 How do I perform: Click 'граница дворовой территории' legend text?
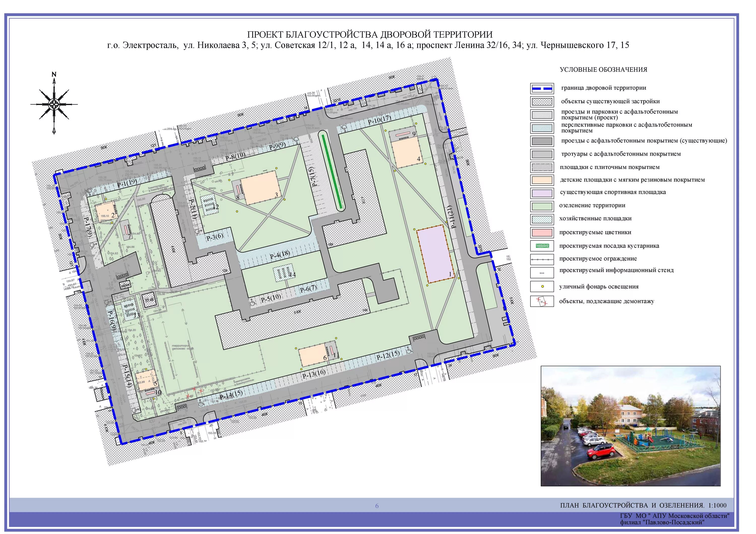pyautogui.click(x=604, y=88)
